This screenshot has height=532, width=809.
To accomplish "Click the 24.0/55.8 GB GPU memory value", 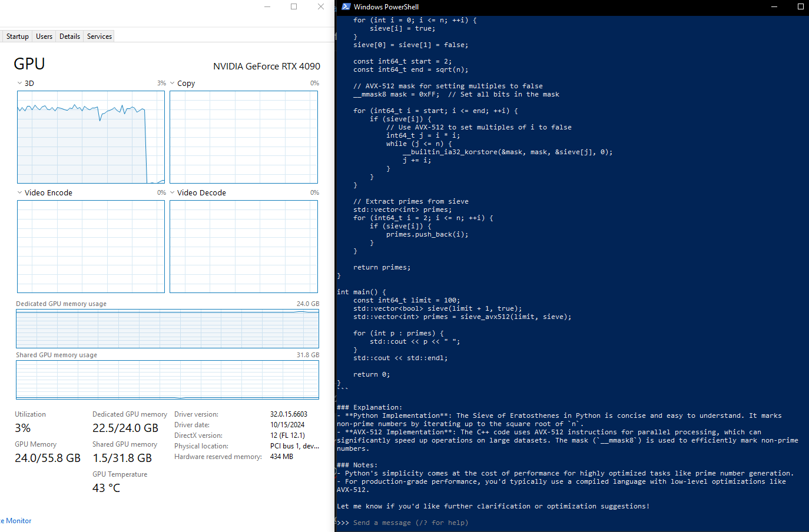I will pos(48,458).
